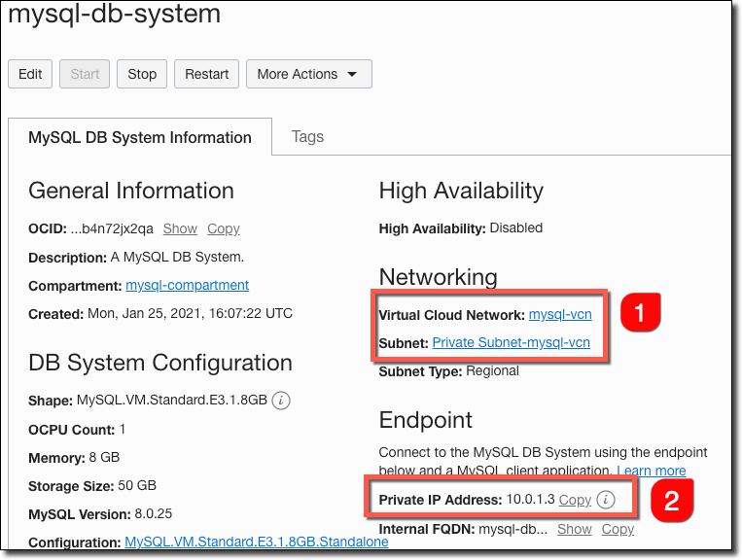This screenshot has height=560, width=742.
Task: Click the Restart button
Action: (207, 74)
